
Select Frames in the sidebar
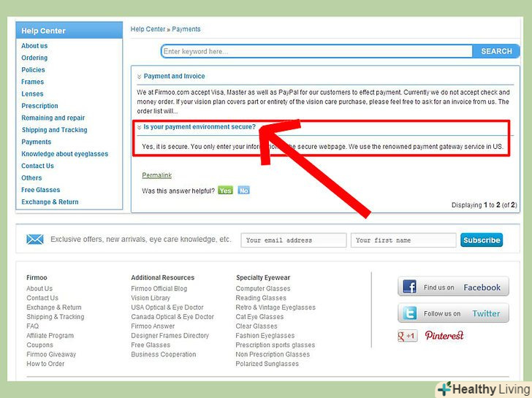point(32,82)
